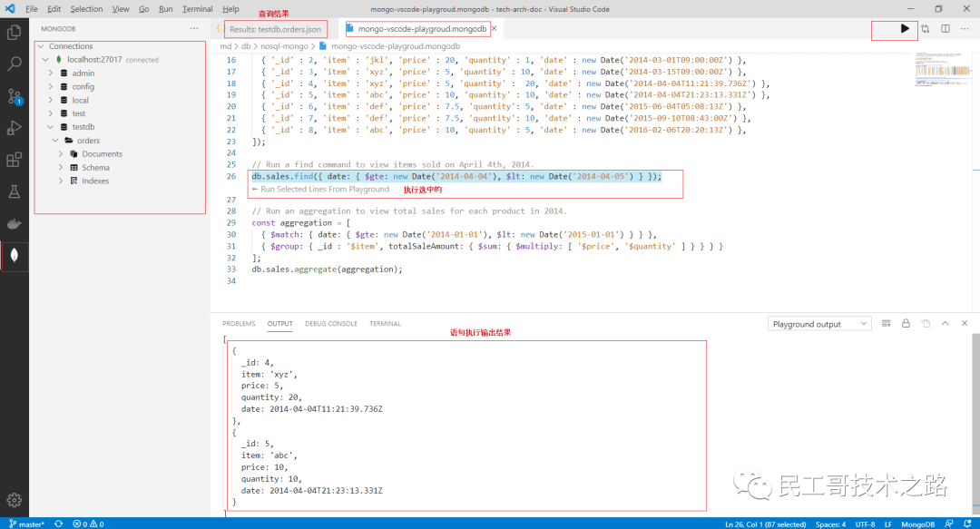
Task: Select the MongoDB leaf icon in the activity bar
Action: click(13, 257)
